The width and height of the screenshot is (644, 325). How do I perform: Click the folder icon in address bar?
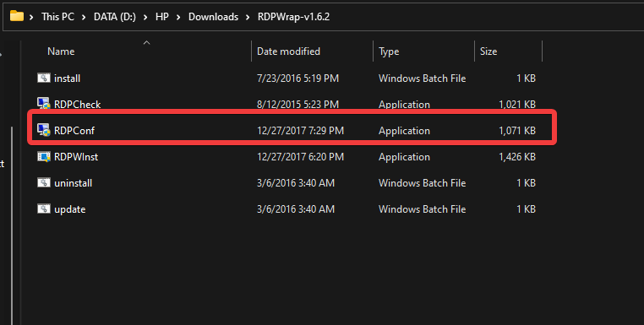click(x=17, y=16)
